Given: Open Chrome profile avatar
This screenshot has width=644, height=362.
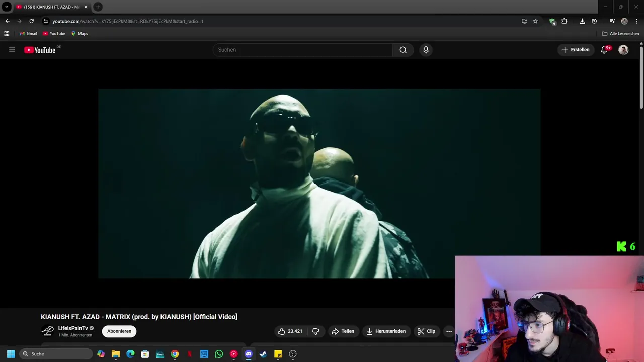Looking at the screenshot, I should (x=624, y=21).
